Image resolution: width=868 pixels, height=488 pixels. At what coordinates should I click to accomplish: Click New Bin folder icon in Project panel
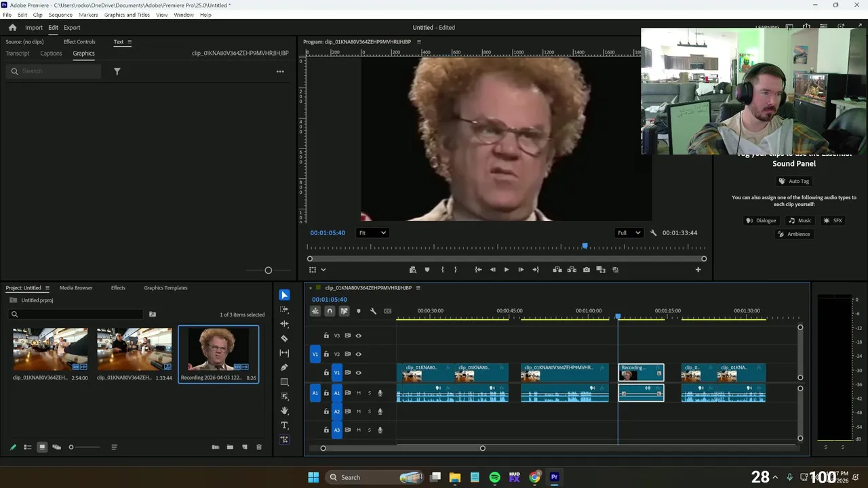click(x=230, y=447)
